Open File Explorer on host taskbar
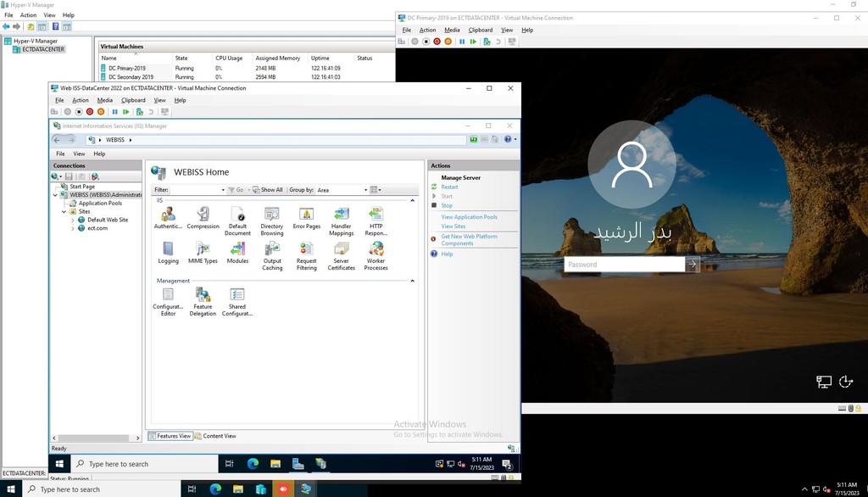Screen dimensions: 868x497 pos(238,489)
